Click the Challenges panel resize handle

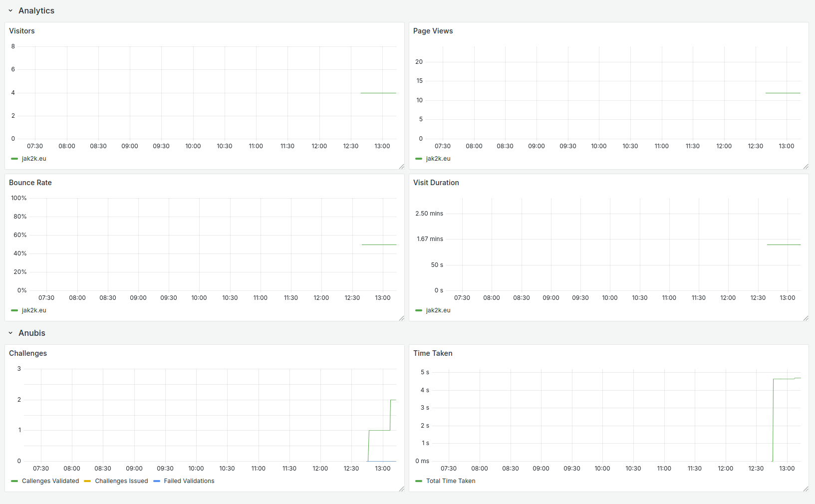point(401,489)
